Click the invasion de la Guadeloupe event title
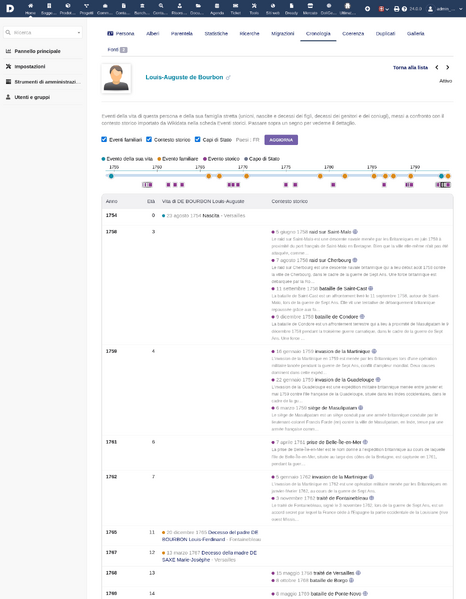The width and height of the screenshot is (466, 599). click(344, 380)
